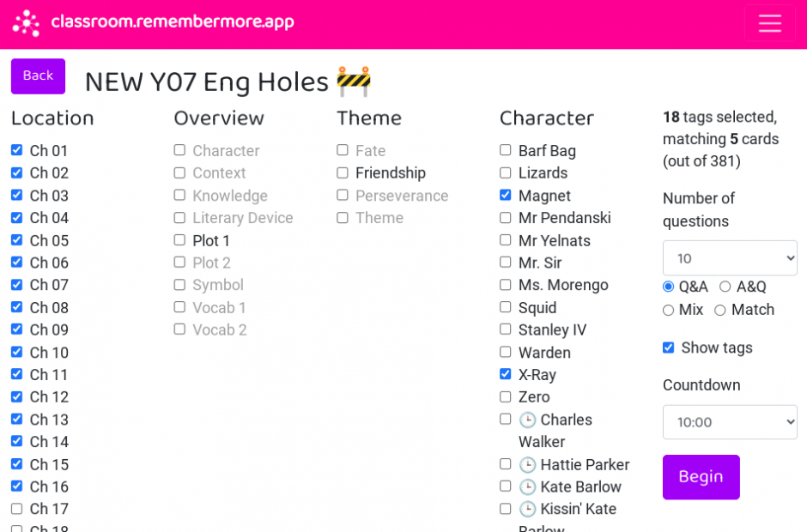Go back using the Back button
The height and width of the screenshot is (532, 807).
(38, 76)
